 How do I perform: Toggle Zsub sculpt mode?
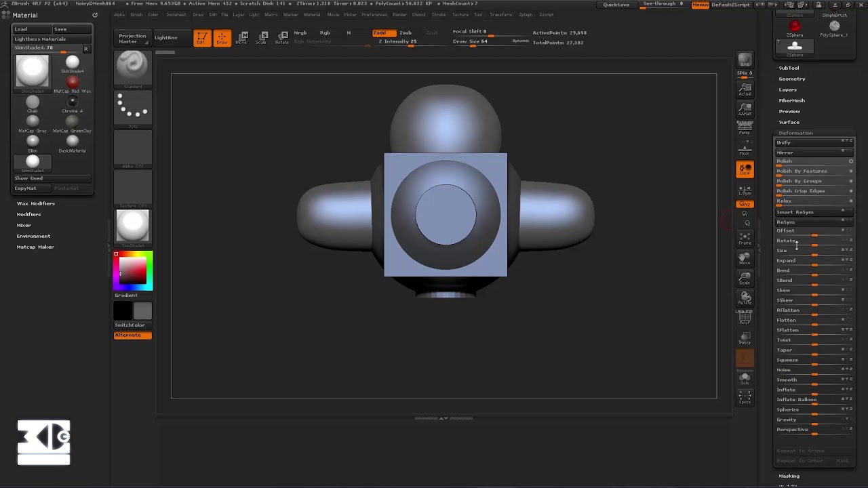pyautogui.click(x=406, y=33)
